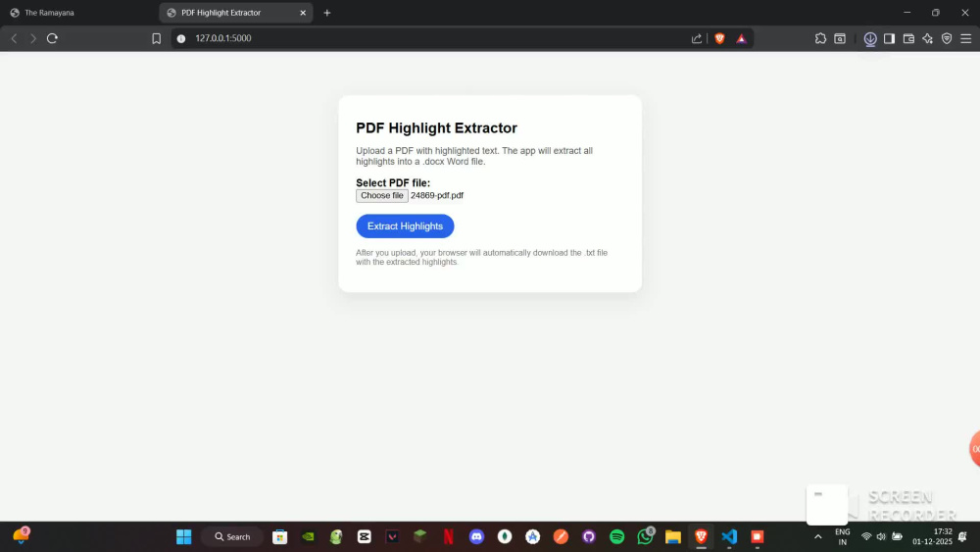This screenshot has width=980, height=552.
Task: Open CapCut from taskbar
Action: point(365,536)
